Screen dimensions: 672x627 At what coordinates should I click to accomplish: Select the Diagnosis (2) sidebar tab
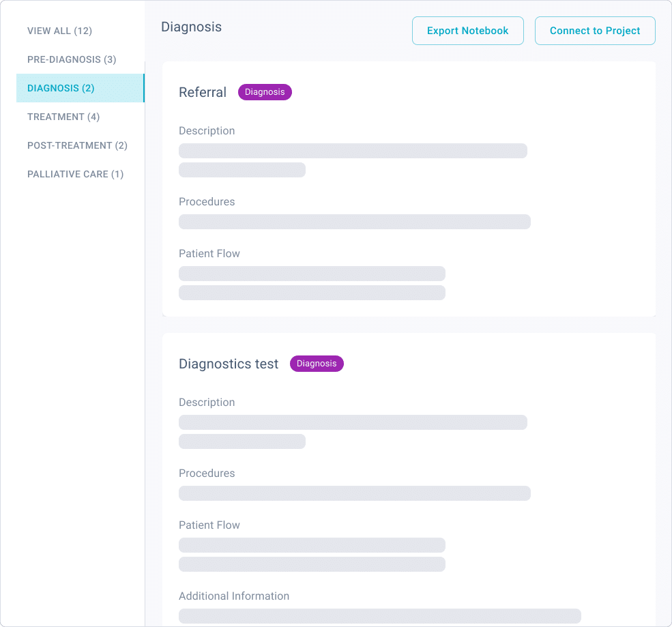click(80, 88)
